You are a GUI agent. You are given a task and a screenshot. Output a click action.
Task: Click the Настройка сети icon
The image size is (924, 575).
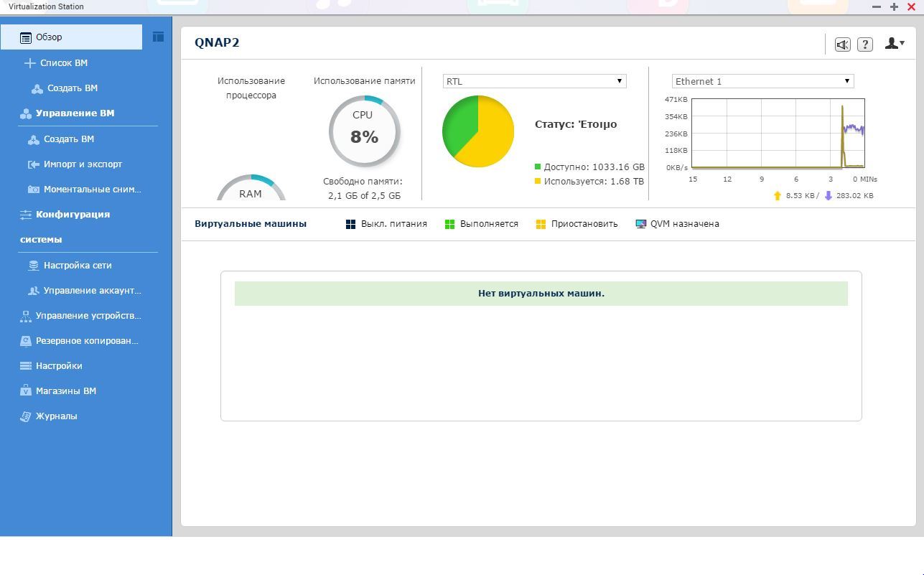[x=34, y=266]
